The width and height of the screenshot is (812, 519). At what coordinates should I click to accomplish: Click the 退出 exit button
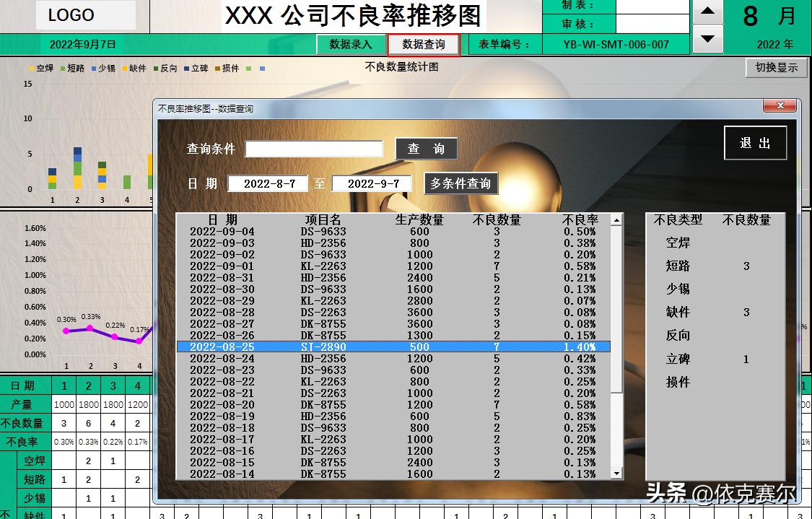[755, 143]
